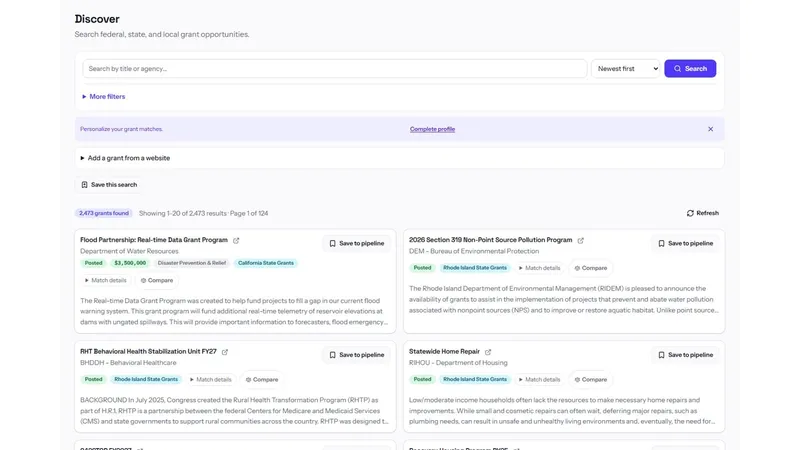Image resolution: width=800 pixels, height=450 pixels.
Task: Save Statewide Home Repair to pipeline
Action: coord(685,355)
